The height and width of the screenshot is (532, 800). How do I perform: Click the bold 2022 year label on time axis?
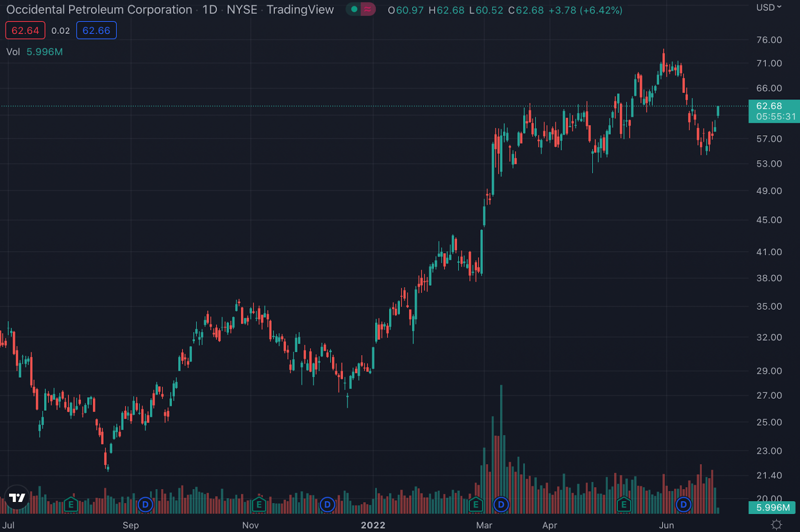[x=373, y=525]
